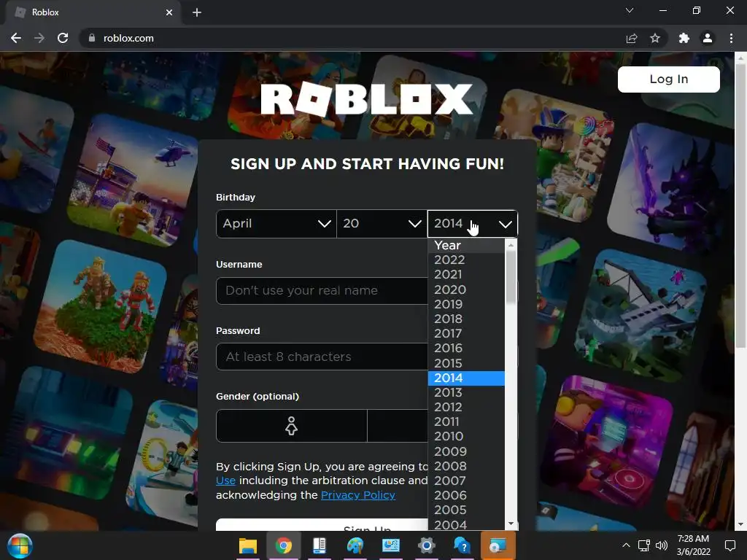747x560 pixels.
Task: Choose 2017 from the year list
Action: click(466, 333)
